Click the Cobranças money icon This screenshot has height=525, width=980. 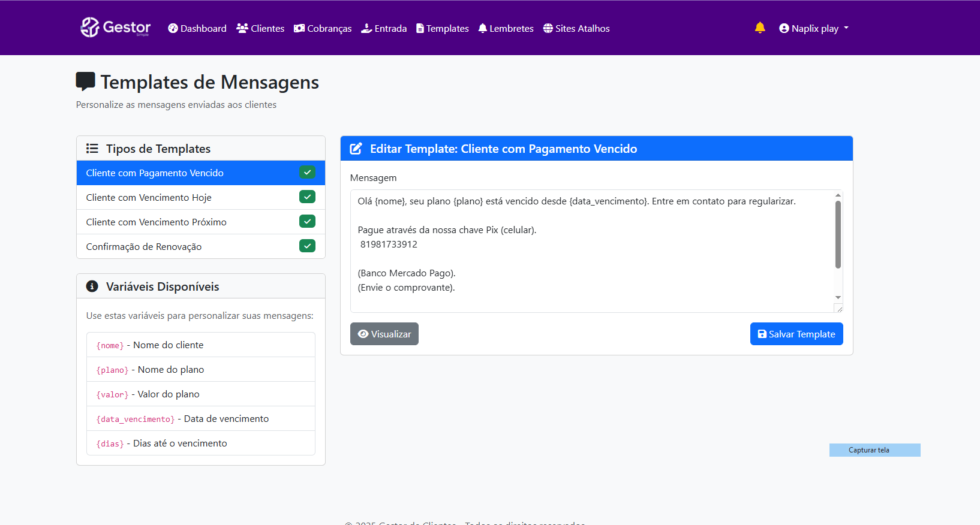point(299,28)
